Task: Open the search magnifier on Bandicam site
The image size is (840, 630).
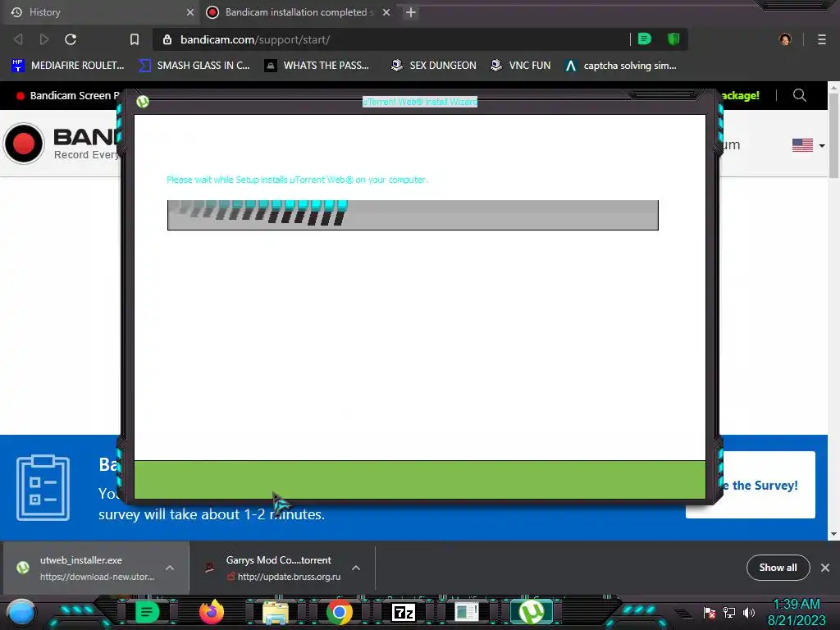Action: 799,95
